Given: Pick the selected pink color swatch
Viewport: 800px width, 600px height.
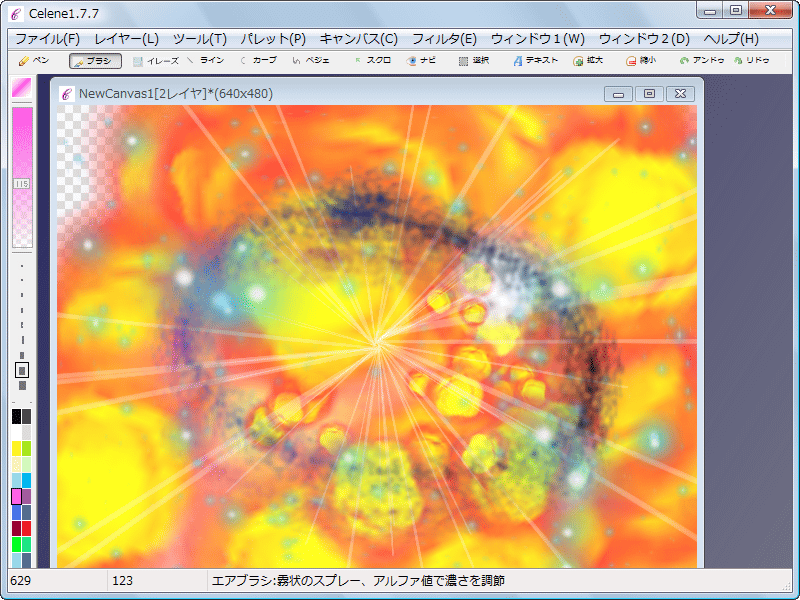Looking at the screenshot, I should (16, 496).
